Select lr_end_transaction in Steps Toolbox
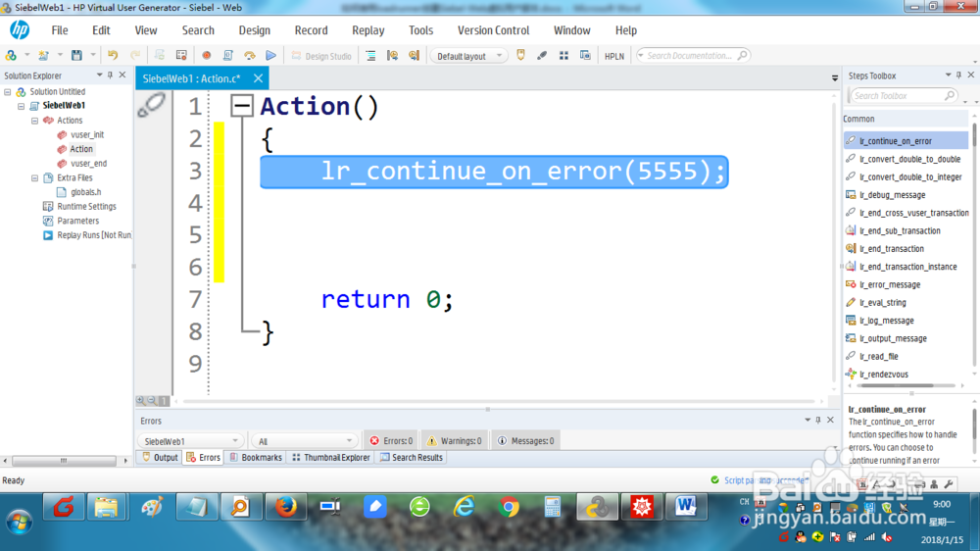Image resolution: width=980 pixels, height=551 pixels. click(x=891, y=249)
